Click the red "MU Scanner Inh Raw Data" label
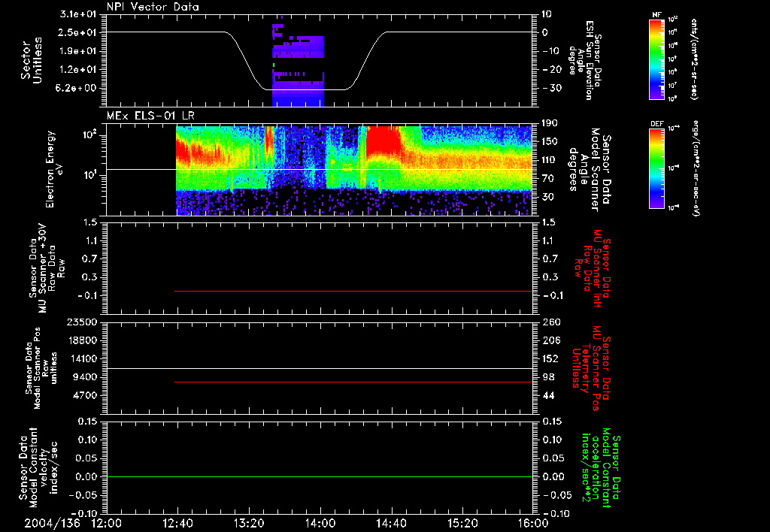 (593, 268)
